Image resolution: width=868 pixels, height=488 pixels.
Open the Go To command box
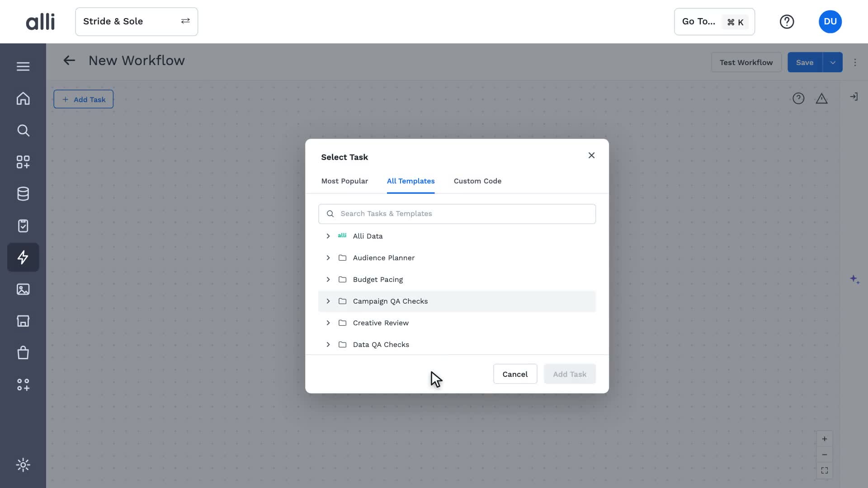714,22
